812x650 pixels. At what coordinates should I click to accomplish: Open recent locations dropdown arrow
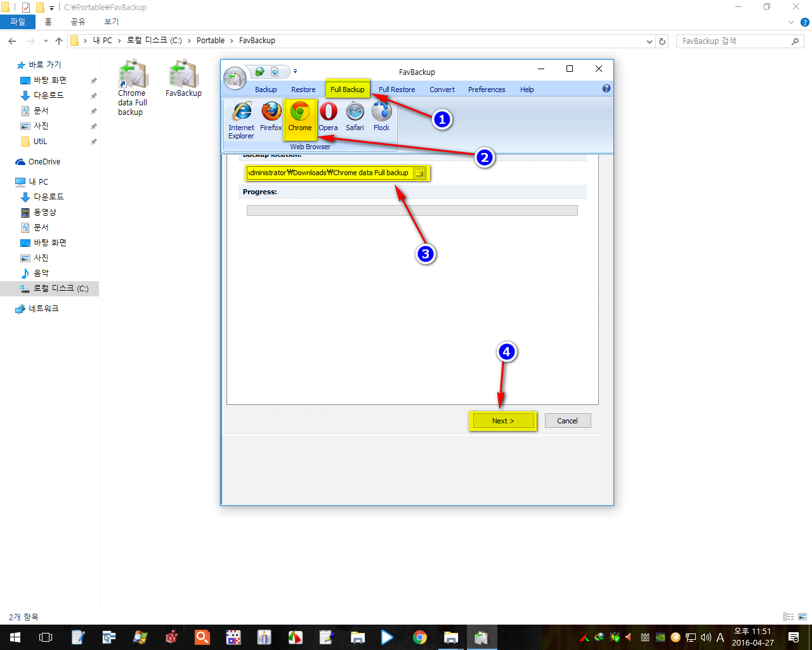click(46, 41)
